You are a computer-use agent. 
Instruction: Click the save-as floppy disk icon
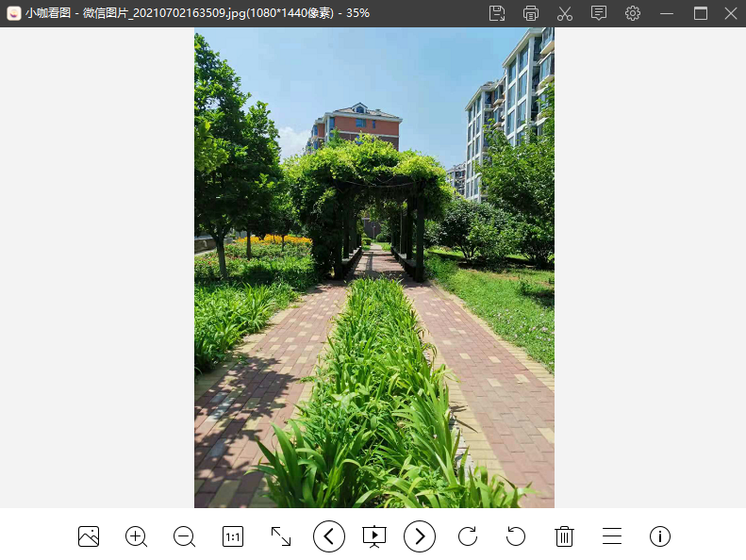497,13
